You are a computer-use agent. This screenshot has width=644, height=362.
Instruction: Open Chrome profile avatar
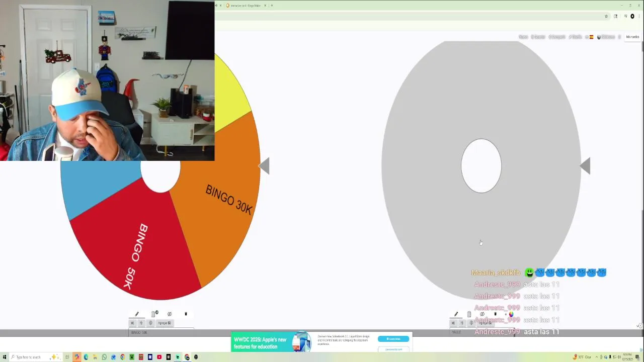pos(632,16)
